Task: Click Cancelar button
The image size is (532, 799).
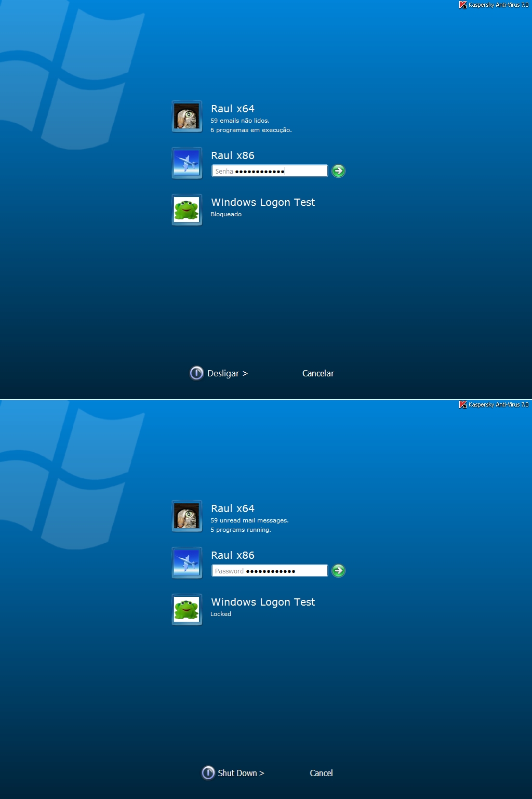Action: coord(318,373)
